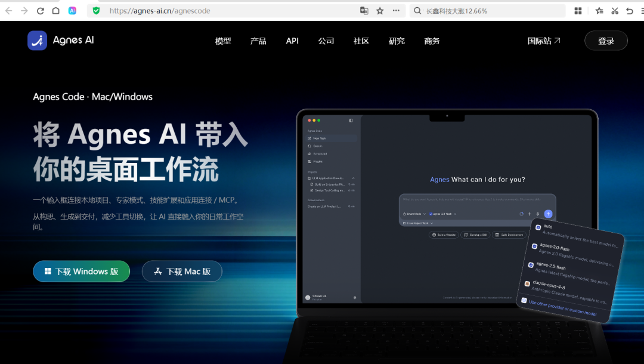Open the Enter Project Work dropdown

pyautogui.click(x=417, y=223)
